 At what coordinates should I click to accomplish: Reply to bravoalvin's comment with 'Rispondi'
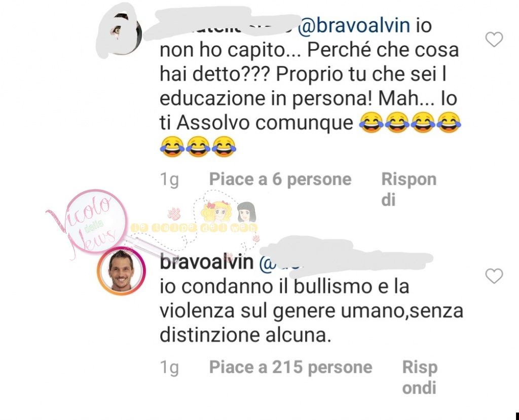click(420, 377)
